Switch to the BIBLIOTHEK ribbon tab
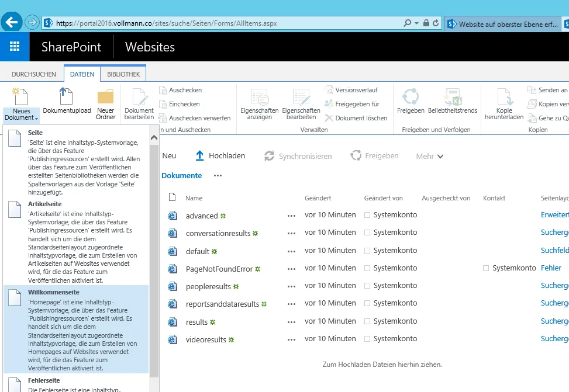Screen dimensions: 569x392 click(123, 74)
